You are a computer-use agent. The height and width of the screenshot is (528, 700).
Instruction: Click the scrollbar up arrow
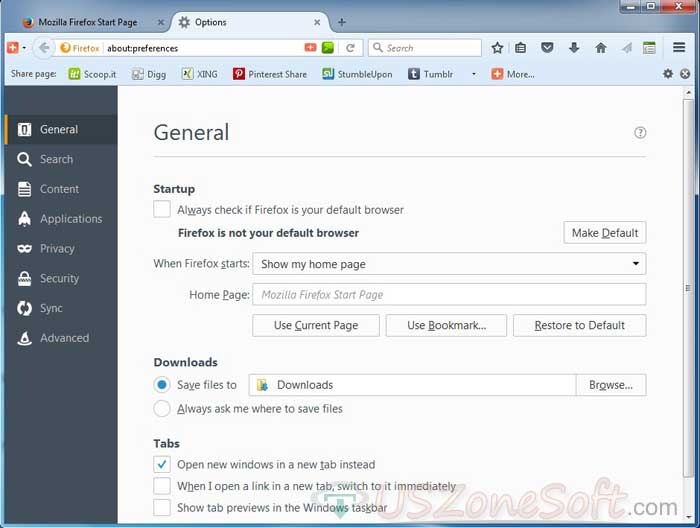coord(689,93)
